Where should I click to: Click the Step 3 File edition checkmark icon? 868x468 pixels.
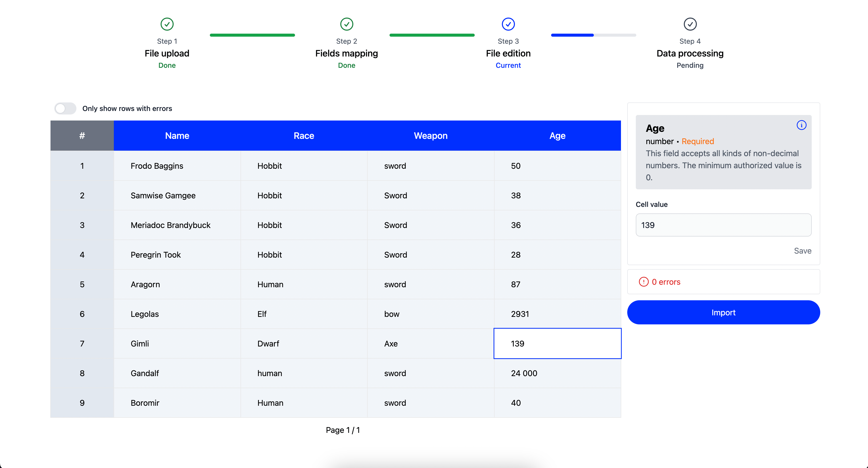(x=508, y=24)
